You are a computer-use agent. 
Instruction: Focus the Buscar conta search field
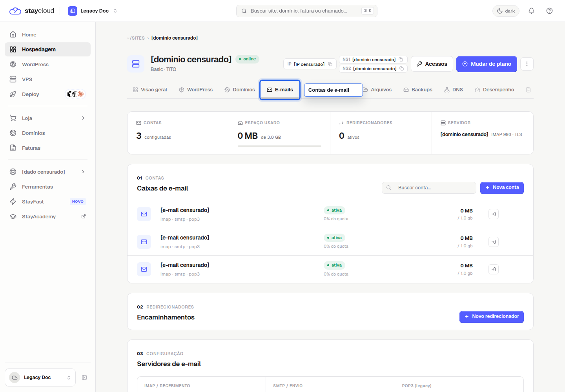(429, 188)
